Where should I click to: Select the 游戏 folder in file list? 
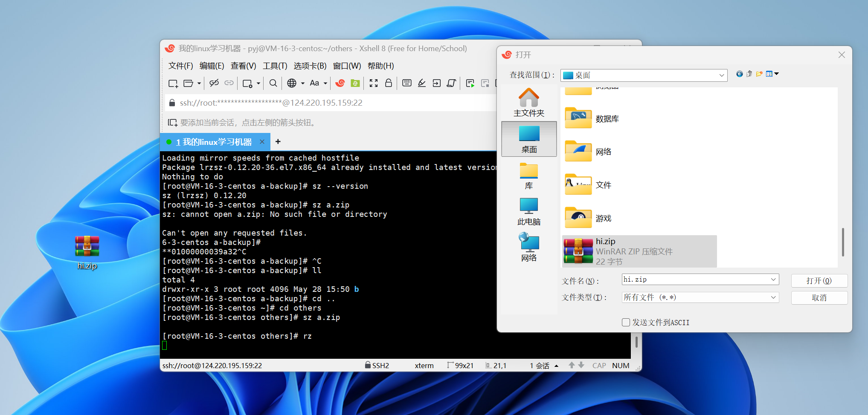coord(588,218)
